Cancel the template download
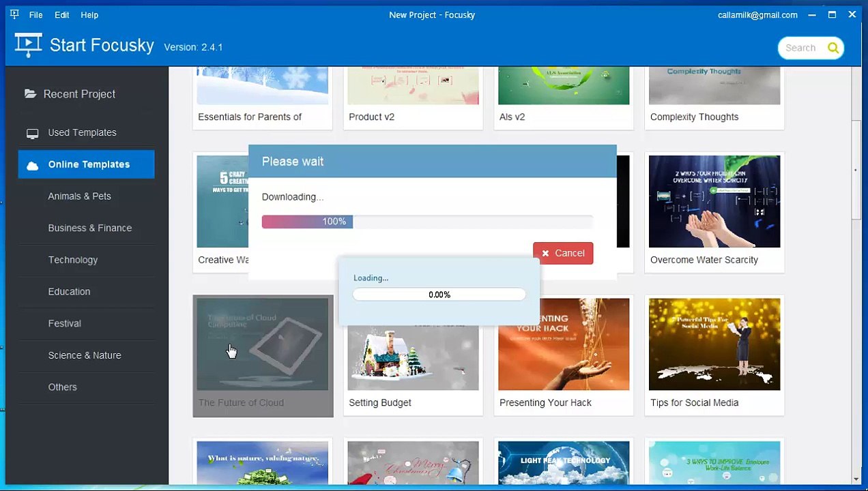Viewport: 868px width, 491px height. pyautogui.click(x=563, y=253)
